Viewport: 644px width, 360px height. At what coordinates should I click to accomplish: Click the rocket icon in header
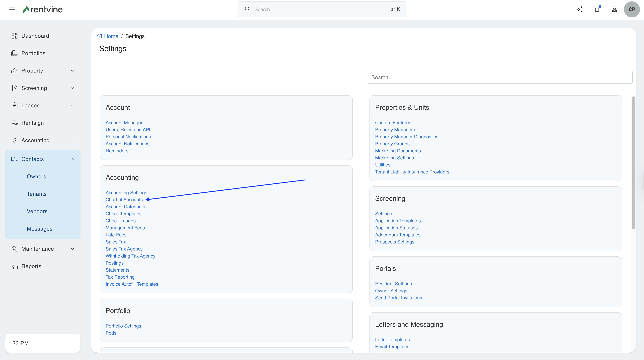coord(614,10)
